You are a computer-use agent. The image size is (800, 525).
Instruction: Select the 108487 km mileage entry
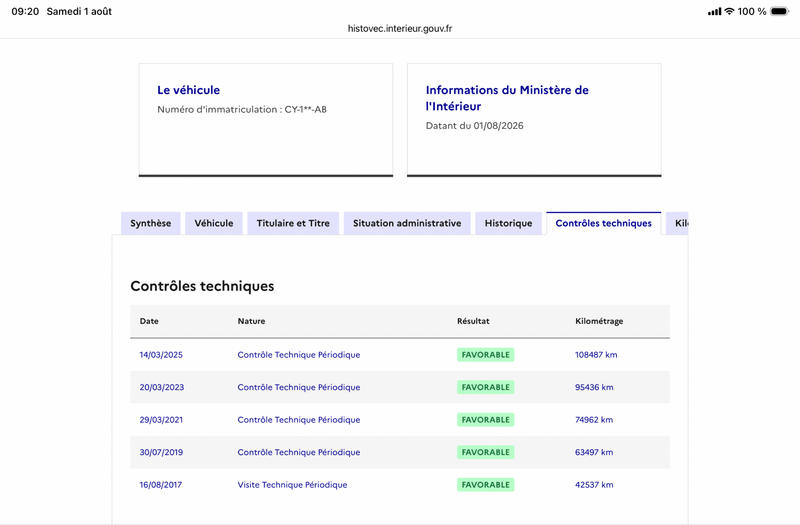(x=596, y=355)
